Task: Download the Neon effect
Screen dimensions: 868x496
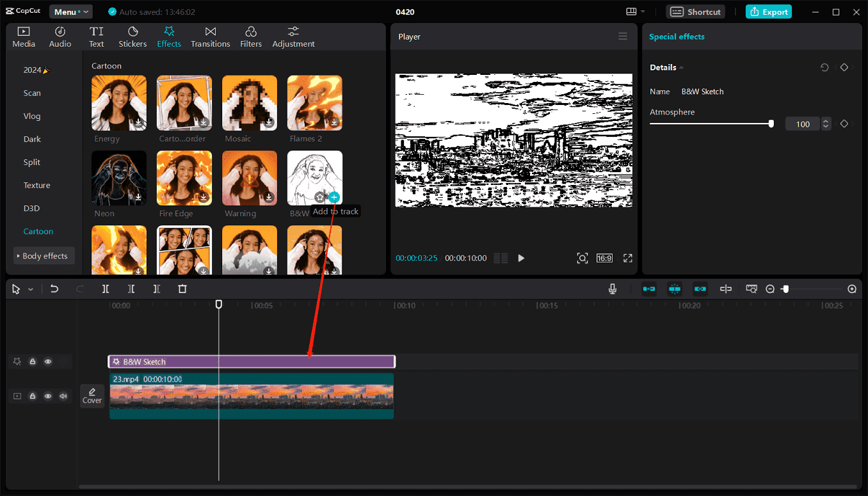Action: [x=139, y=197]
